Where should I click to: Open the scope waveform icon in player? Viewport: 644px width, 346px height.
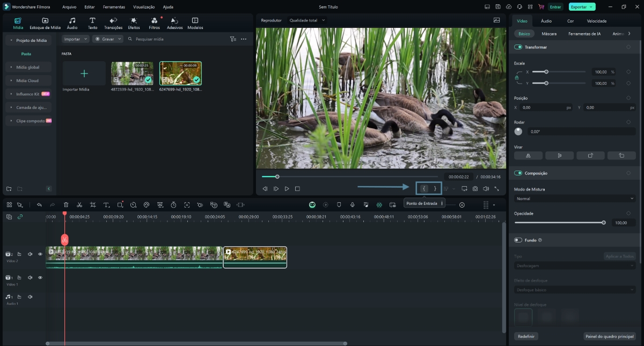[x=496, y=20]
